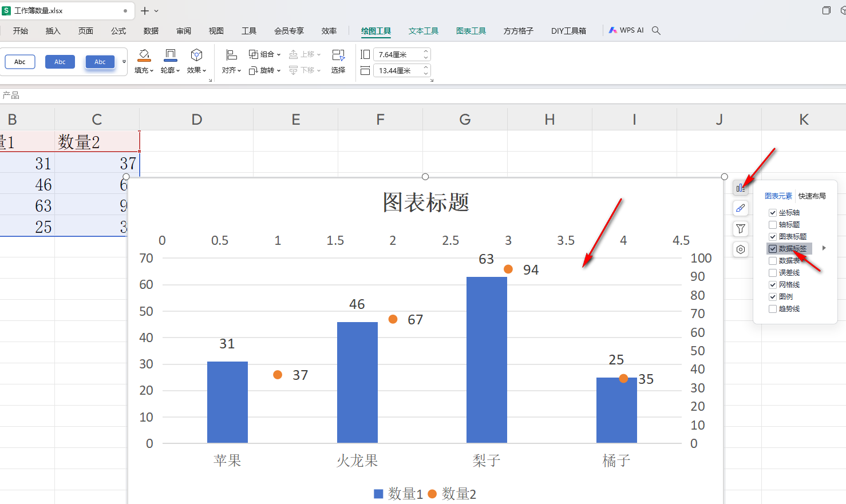Open the chart settings hexagon button

[741, 249]
